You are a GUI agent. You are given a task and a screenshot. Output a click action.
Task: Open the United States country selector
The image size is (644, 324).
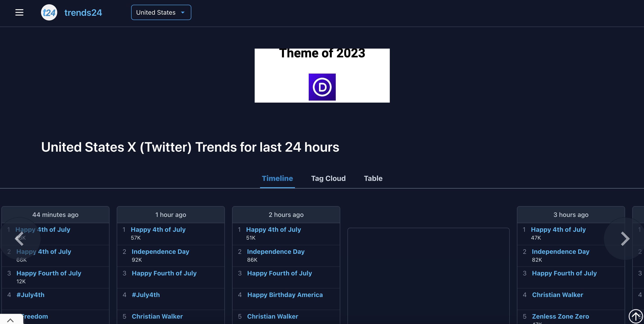click(x=161, y=12)
